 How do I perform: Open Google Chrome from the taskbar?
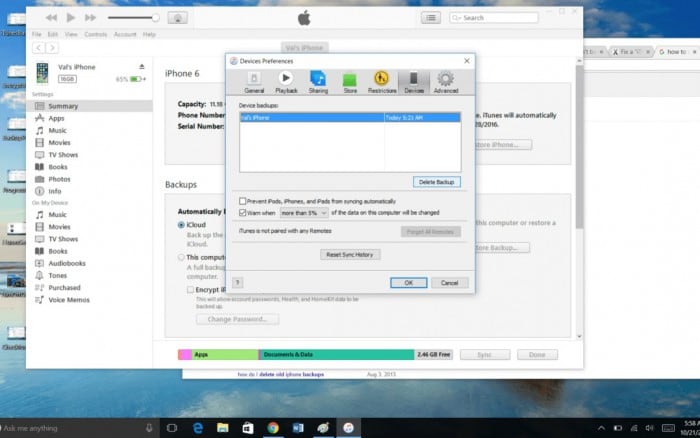[x=273, y=428]
